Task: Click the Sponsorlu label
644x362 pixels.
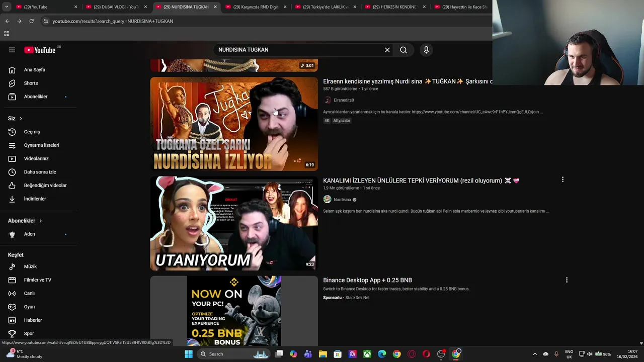Action: pos(332,298)
